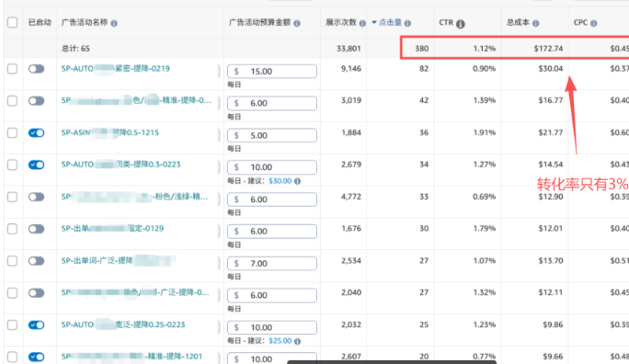Edit budget field for SP-AUTO 提降0.3-0223

pos(272,167)
